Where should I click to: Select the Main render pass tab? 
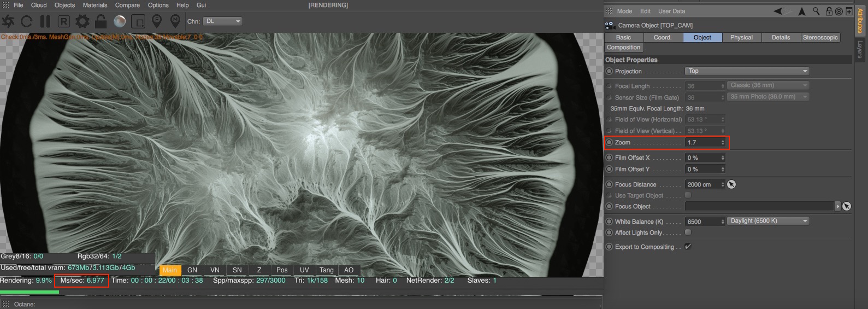[x=170, y=270]
